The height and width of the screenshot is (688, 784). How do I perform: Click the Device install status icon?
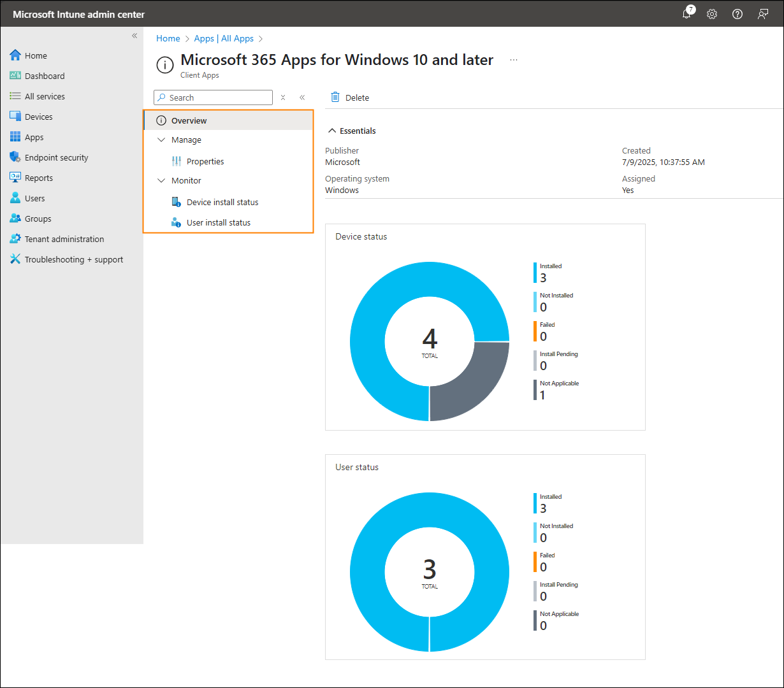177,202
